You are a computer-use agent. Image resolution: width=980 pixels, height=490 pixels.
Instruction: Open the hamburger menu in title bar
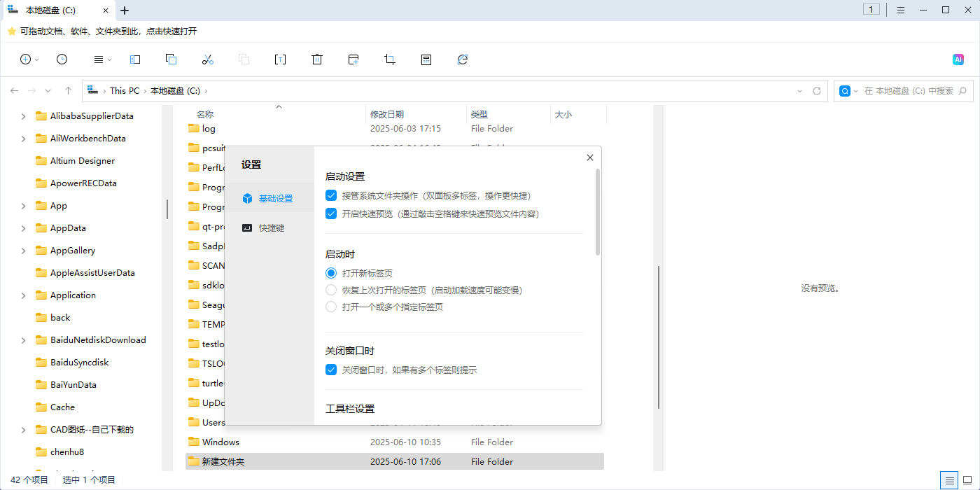point(901,10)
